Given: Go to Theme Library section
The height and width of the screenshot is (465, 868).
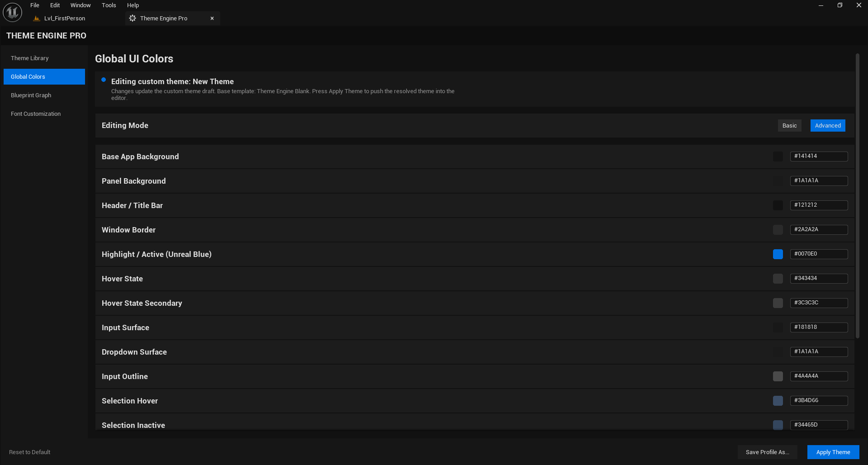Looking at the screenshot, I should tap(44, 58).
